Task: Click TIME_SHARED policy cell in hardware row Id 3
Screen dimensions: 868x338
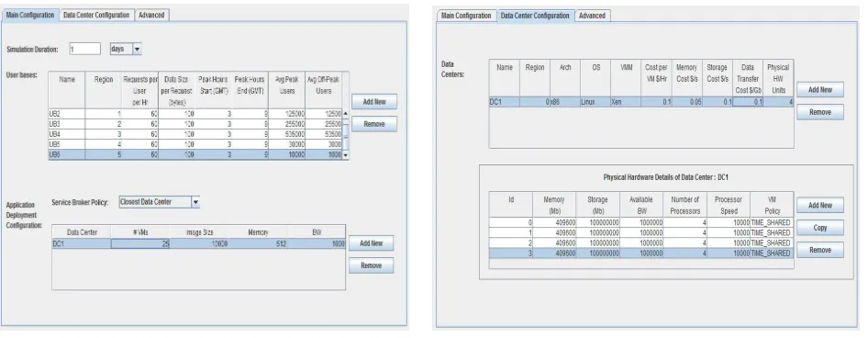Action: 772,253
